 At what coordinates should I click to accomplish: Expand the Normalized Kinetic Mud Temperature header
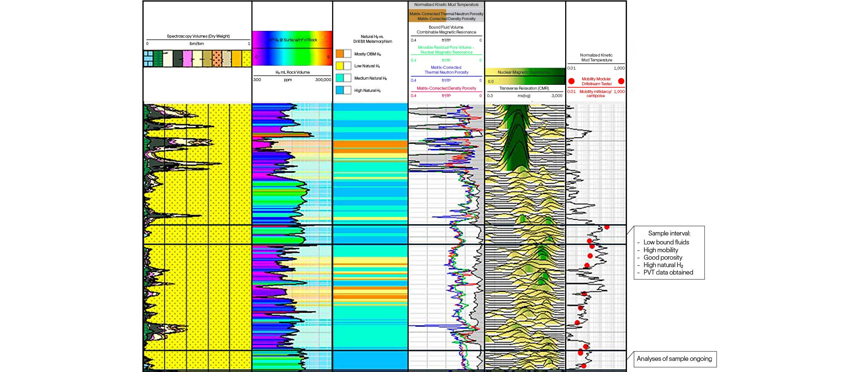point(446,5)
